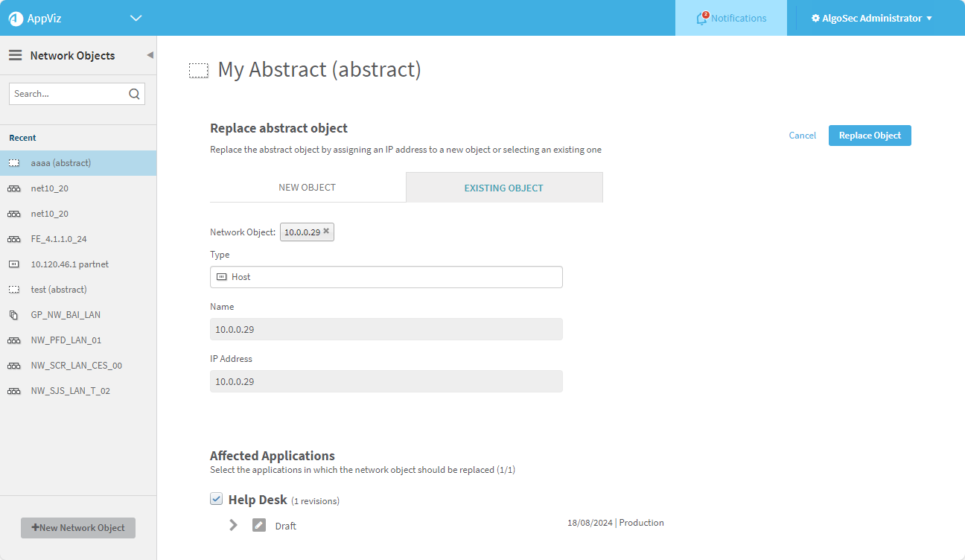Open the GP_NW_BAI_LAN group object
Viewport: 965px width, 560px height.
click(x=66, y=315)
